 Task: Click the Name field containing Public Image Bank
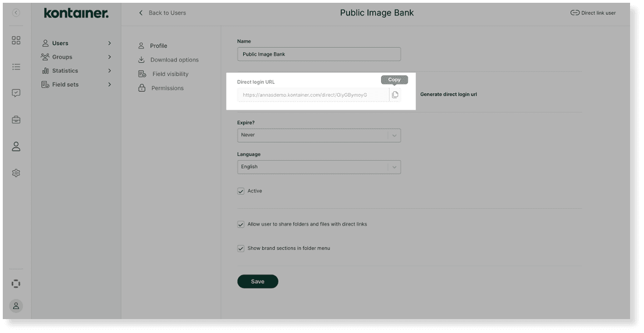(x=319, y=53)
